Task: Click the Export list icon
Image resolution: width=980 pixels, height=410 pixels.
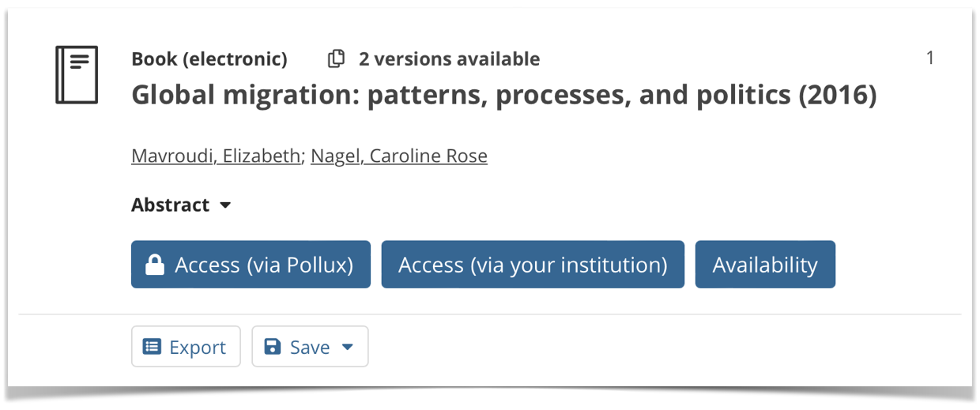Action: click(152, 347)
